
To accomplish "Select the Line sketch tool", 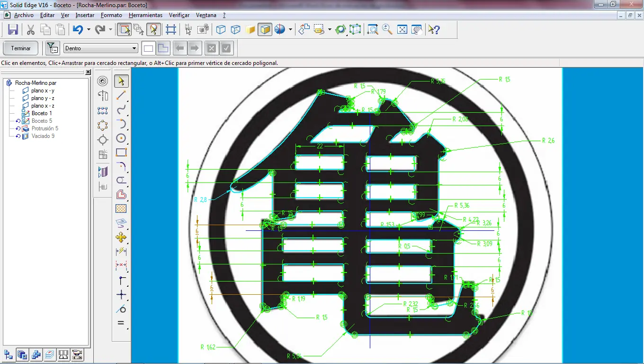I will tap(121, 96).
